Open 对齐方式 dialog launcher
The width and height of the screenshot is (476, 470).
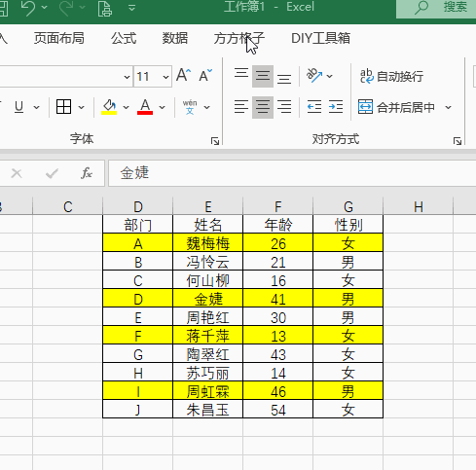[458, 141]
